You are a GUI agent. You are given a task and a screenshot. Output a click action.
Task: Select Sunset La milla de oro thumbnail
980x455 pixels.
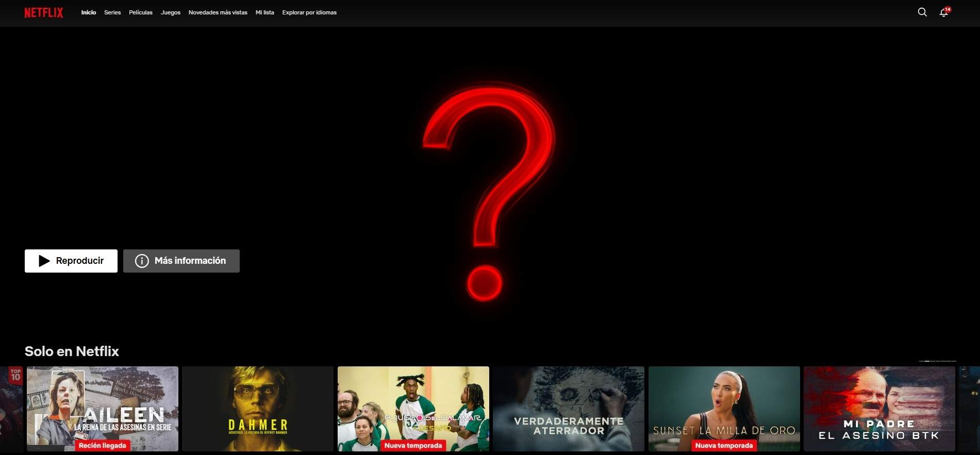coord(724,409)
